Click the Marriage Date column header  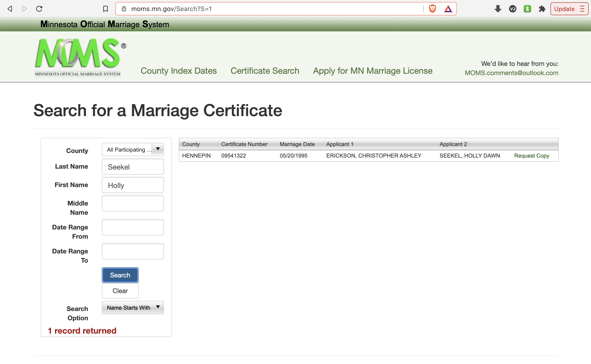point(297,144)
